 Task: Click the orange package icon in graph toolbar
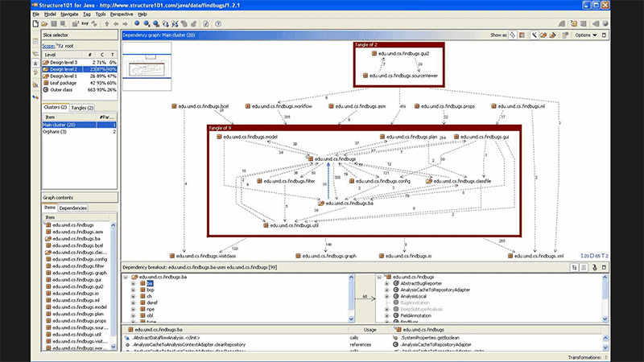(543, 35)
